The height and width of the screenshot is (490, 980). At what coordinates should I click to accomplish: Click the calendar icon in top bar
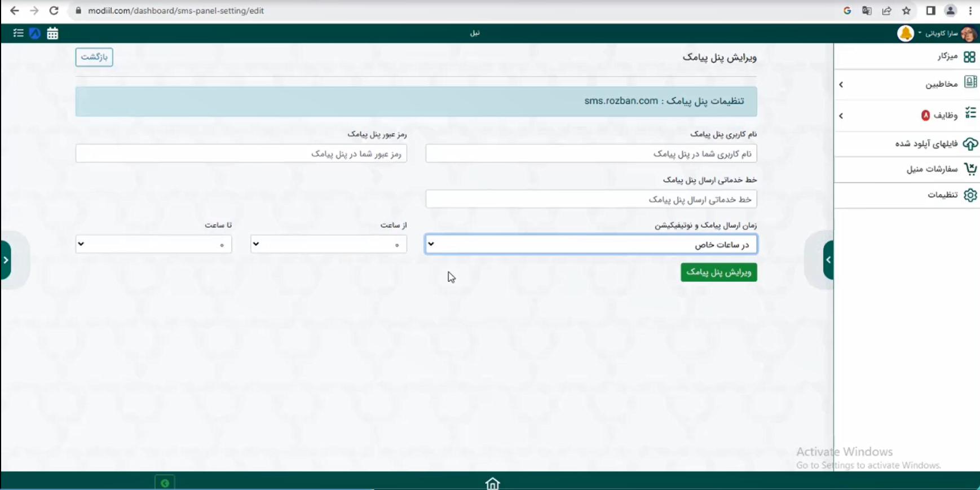52,34
